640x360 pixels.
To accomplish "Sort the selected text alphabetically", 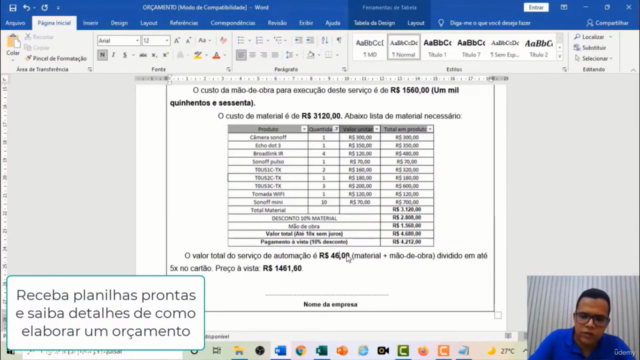I will pyautogui.click(x=325, y=40).
